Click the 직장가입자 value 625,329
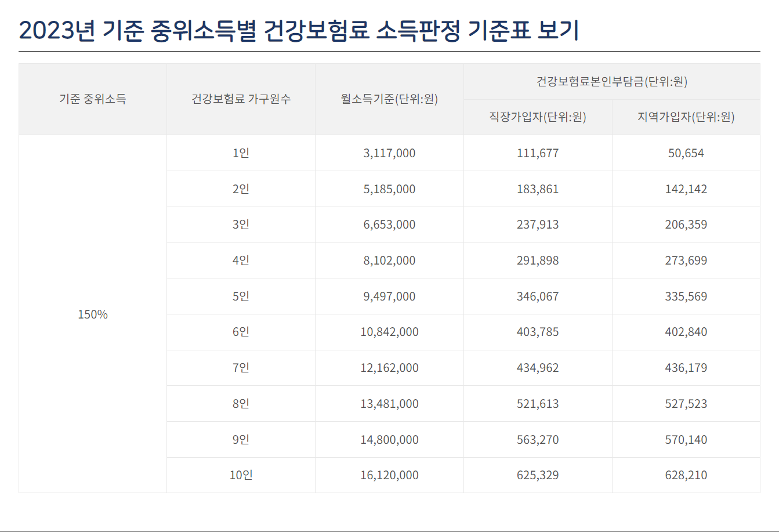The height and width of the screenshot is (532, 779). coord(538,475)
